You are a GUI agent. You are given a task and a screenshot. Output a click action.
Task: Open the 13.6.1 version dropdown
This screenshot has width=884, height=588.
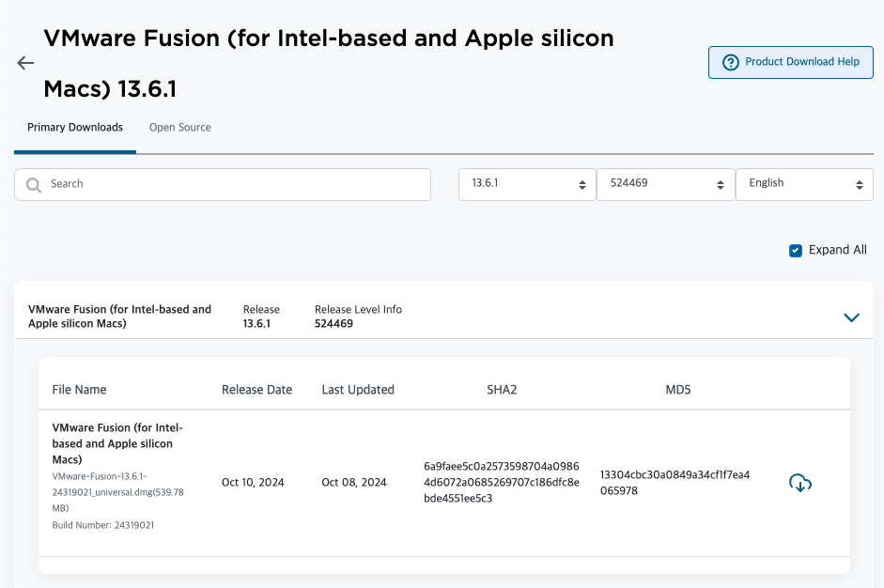(x=527, y=184)
